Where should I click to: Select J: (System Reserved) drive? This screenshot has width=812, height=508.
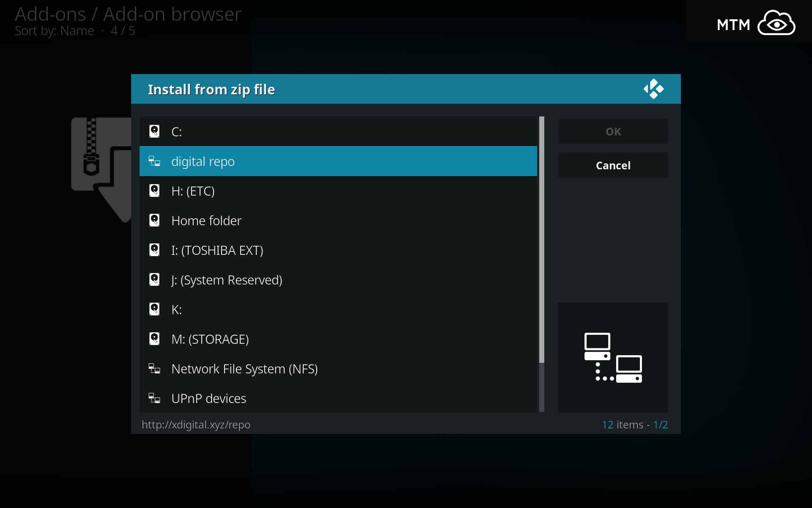coord(338,279)
